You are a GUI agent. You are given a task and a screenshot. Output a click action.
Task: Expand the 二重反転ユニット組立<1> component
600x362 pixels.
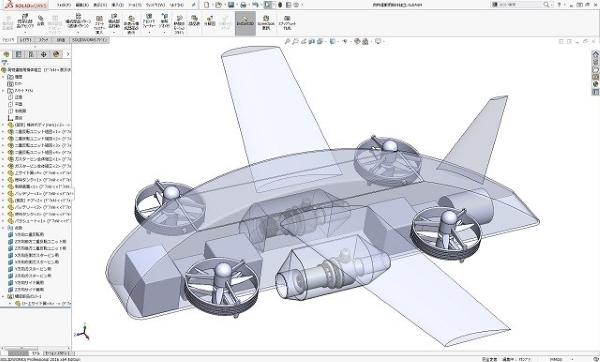click(3, 132)
